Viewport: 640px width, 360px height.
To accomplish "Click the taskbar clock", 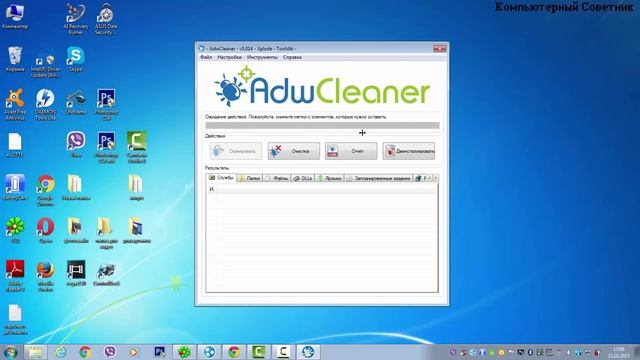I will [x=618, y=352].
